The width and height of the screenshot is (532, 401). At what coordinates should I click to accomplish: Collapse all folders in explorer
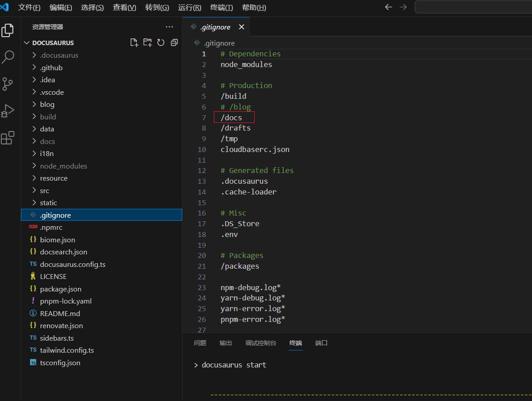(174, 43)
